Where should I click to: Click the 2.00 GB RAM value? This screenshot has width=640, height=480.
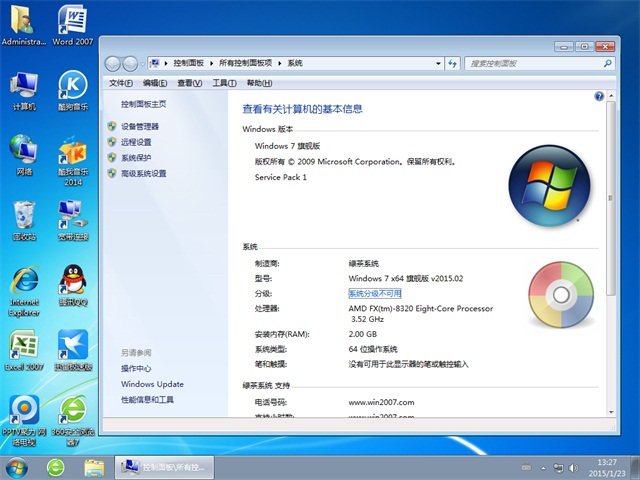362,334
